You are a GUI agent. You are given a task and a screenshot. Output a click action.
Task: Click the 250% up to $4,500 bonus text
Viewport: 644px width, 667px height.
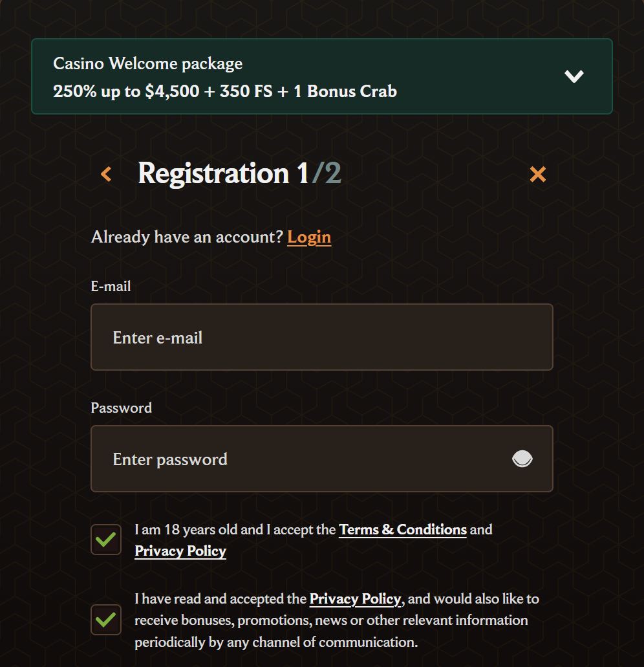224,91
